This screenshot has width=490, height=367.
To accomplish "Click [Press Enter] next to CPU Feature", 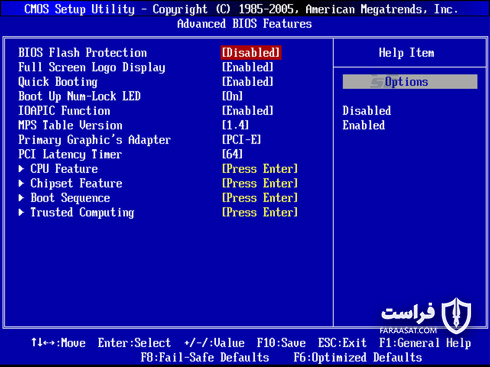I will pyautogui.click(x=260, y=169).
